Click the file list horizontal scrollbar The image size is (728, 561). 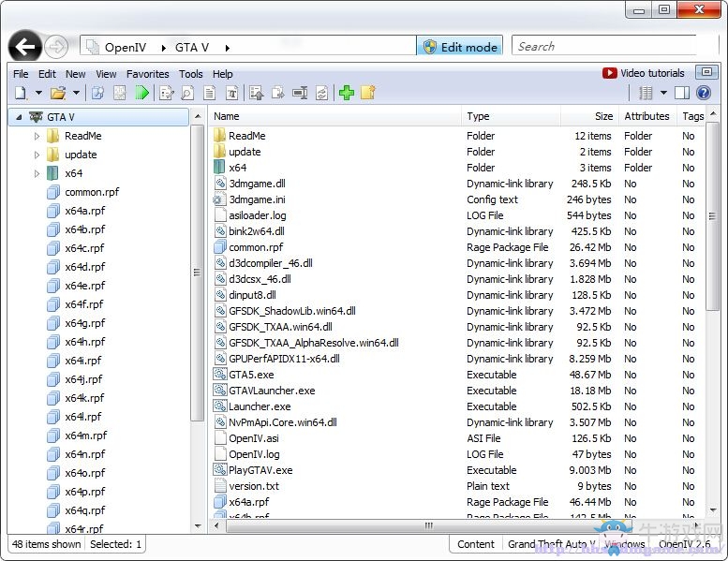(x=428, y=525)
